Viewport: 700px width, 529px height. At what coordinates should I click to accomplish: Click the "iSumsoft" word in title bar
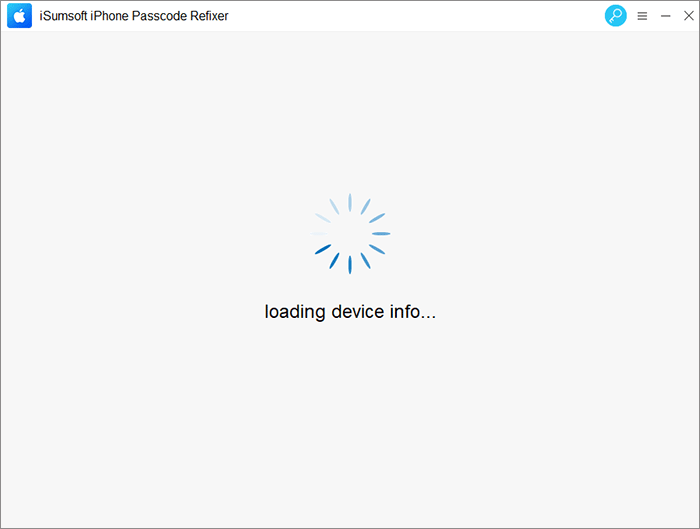(63, 16)
